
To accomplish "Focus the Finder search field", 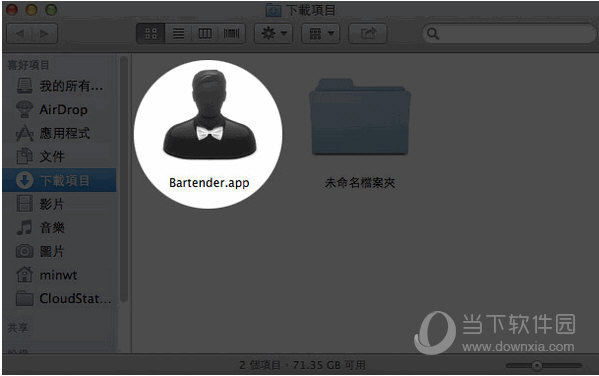I will tap(510, 34).
